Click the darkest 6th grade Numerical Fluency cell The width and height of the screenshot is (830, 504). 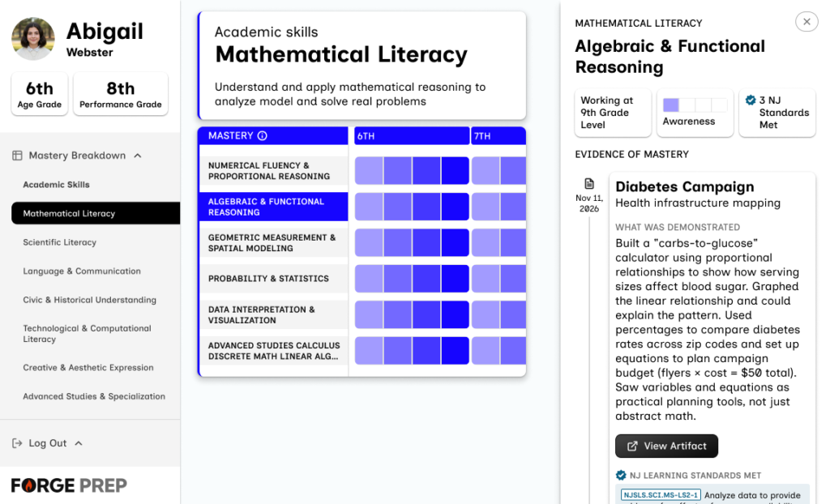pyautogui.click(x=456, y=171)
